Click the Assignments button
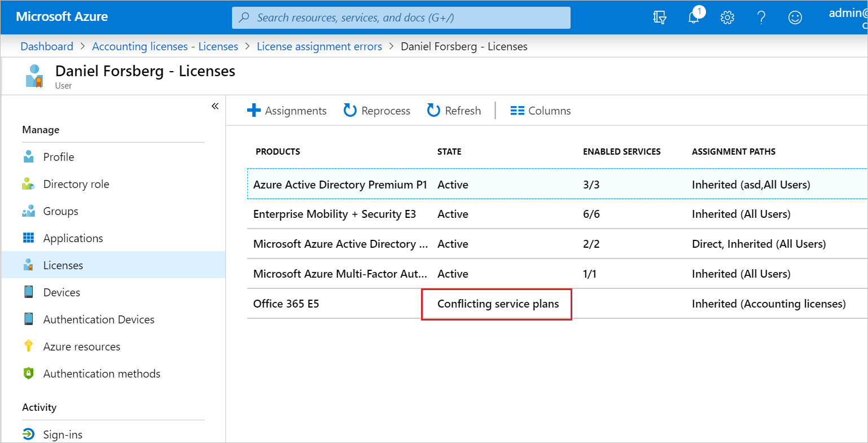The width and height of the screenshot is (868, 443). point(287,111)
